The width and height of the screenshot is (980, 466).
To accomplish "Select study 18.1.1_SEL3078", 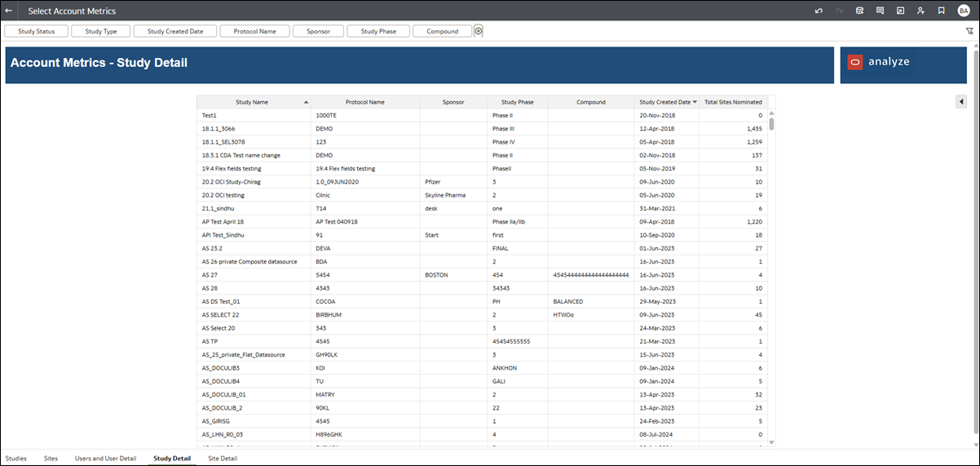I will (x=222, y=142).
